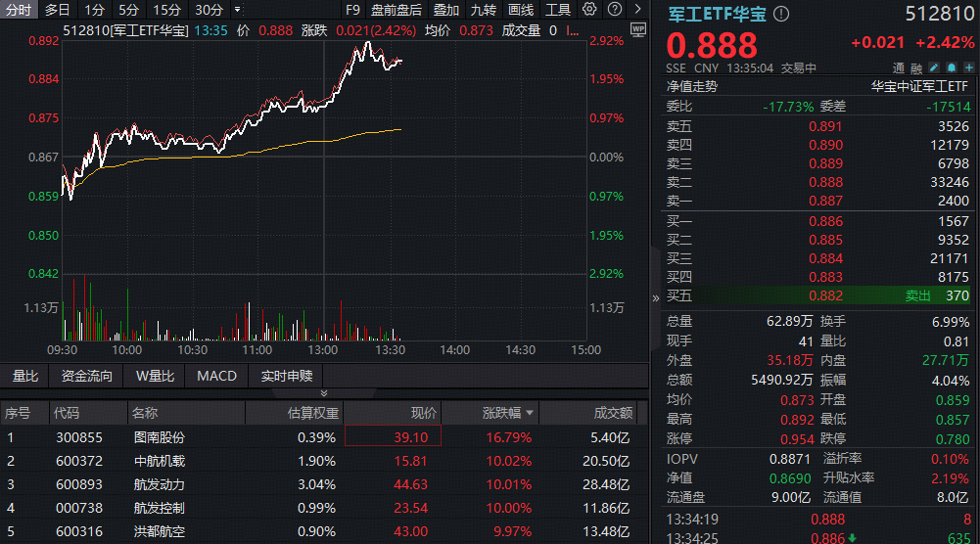Toggle the 盘前盘后 pre/post-market display

pos(397,10)
